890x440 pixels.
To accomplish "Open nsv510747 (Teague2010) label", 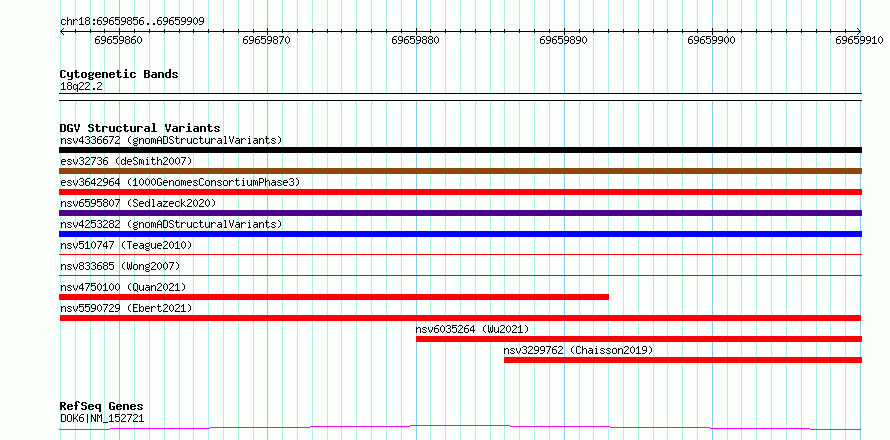I will [126, 245].
